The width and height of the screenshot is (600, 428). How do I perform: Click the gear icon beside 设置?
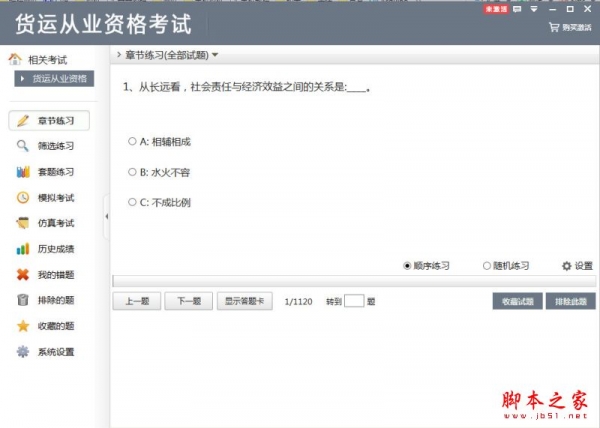566,266
